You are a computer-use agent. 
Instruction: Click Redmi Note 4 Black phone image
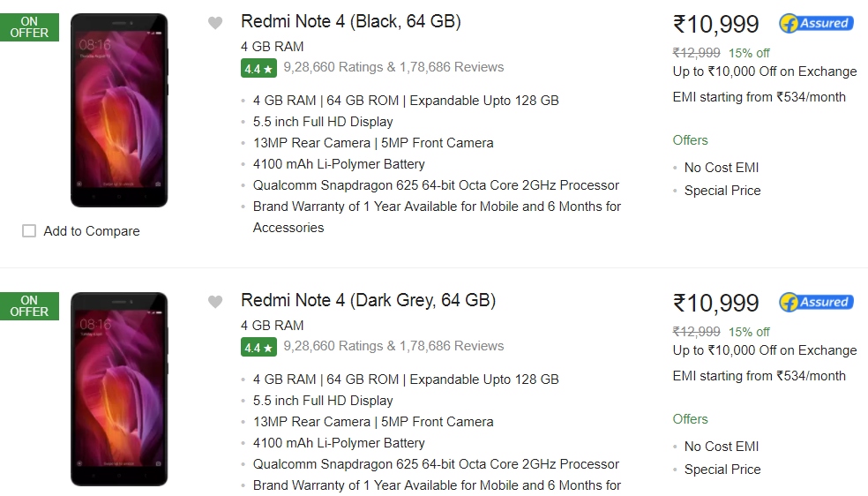[x=119, y=110]
